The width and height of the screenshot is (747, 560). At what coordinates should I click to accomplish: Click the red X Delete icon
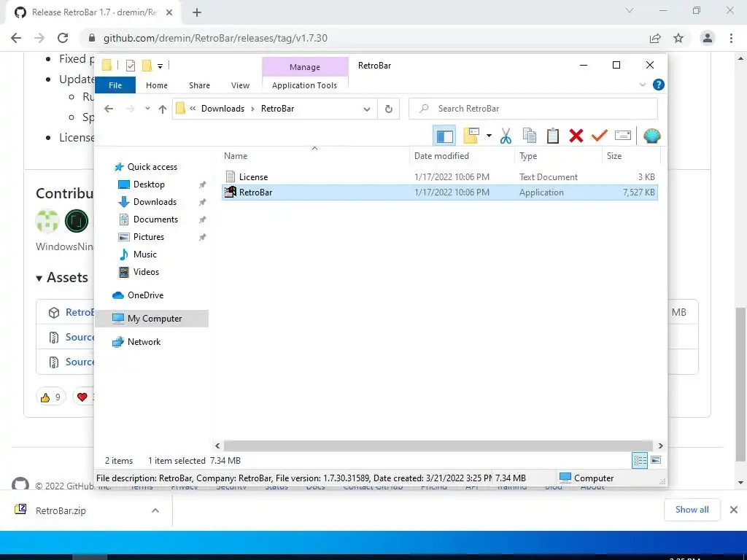tap(576, 136)
